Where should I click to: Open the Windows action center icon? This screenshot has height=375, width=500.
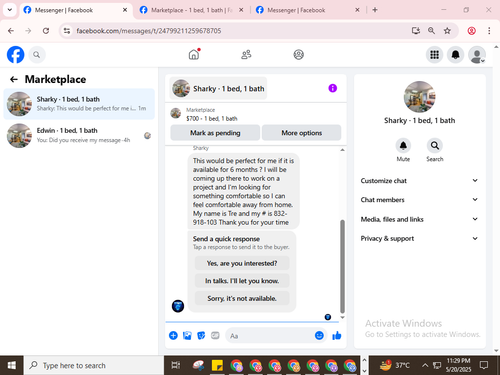point(484,365)
